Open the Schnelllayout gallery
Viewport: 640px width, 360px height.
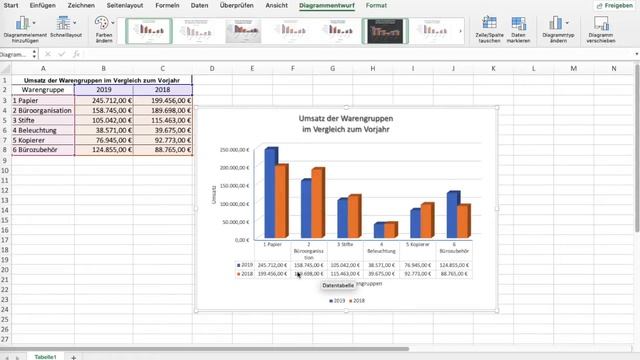pos(66,28)
